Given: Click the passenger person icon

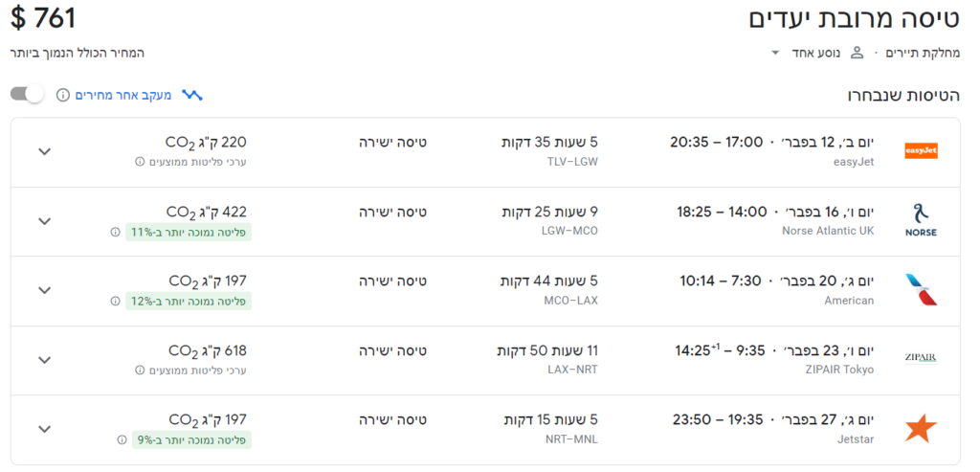Looking at the screenshot, I should (x=857, y=54).
